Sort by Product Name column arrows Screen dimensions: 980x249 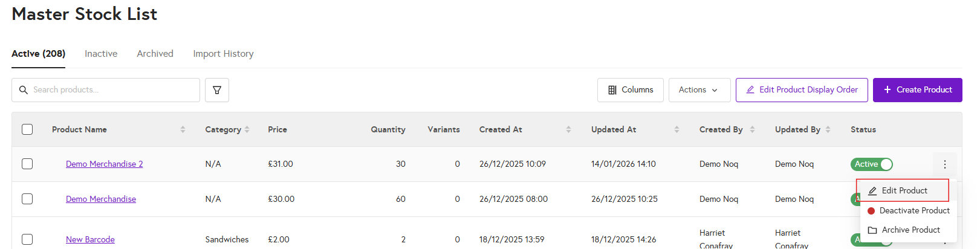[x=183, y=129]
